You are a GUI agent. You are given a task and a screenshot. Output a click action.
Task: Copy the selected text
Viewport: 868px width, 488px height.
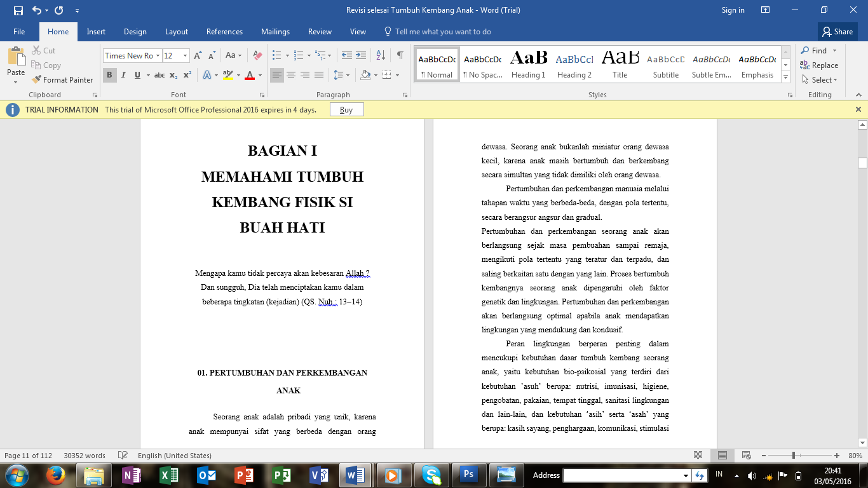click(x=46, y=65)
